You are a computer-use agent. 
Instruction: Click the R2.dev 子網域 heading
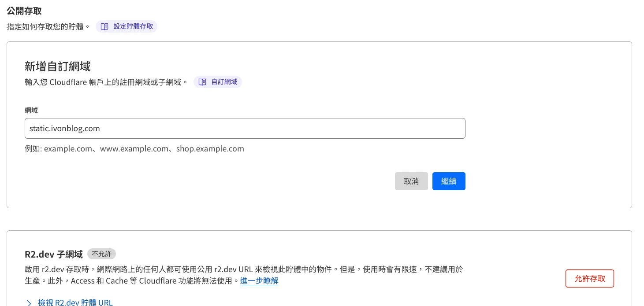point(54,254)
